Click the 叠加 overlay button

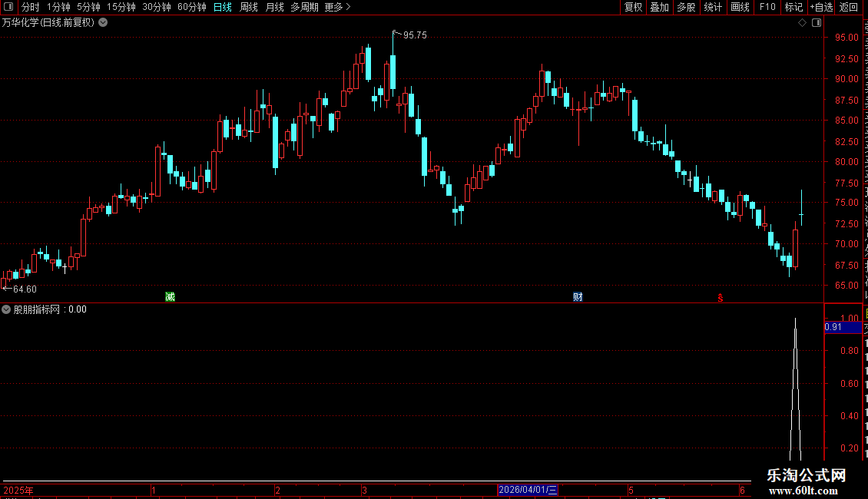coord(659,7)
